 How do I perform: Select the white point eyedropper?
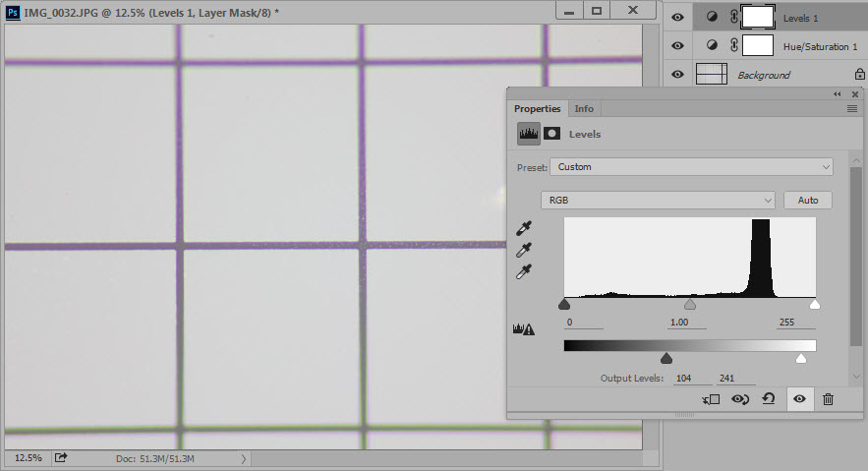524,271
